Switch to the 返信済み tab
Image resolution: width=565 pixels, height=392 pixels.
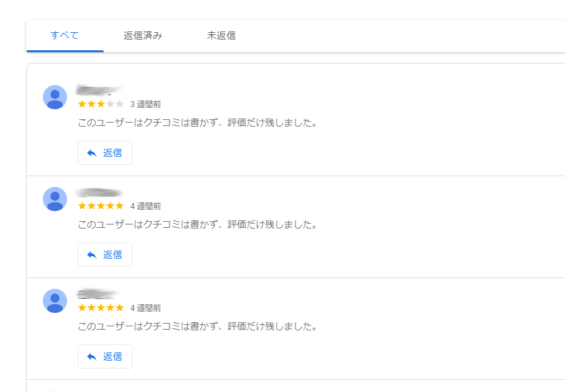[143, 36]
